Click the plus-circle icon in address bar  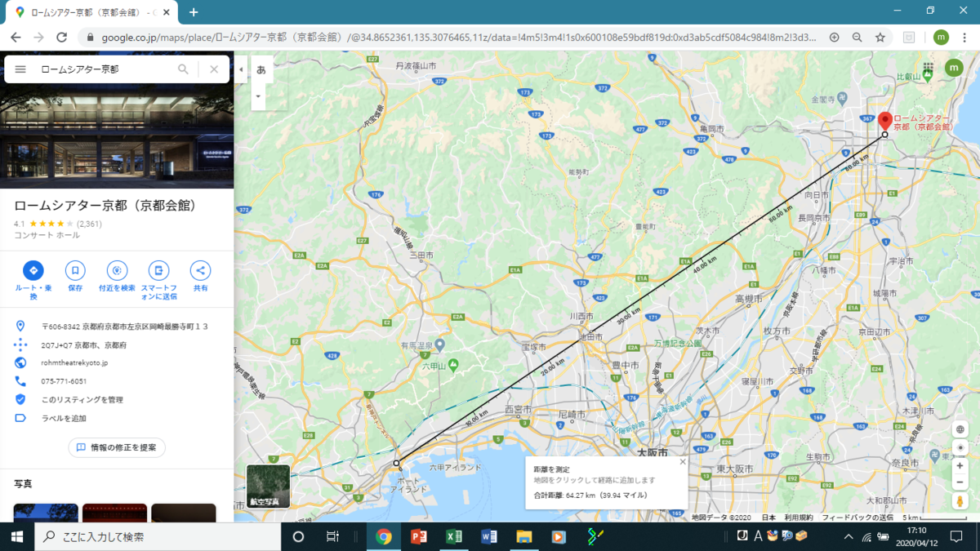(x=834, y=37)
